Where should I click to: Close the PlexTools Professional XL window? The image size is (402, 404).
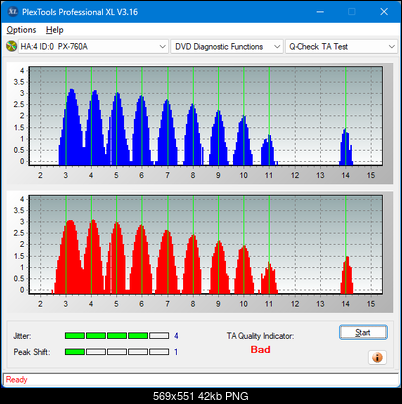point(384,12)
